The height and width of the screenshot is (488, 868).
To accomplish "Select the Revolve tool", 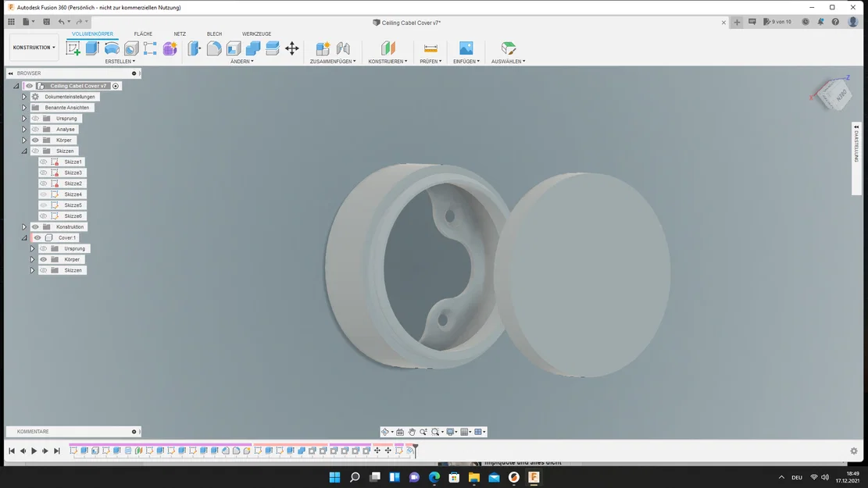I will (x=112, y=48).
